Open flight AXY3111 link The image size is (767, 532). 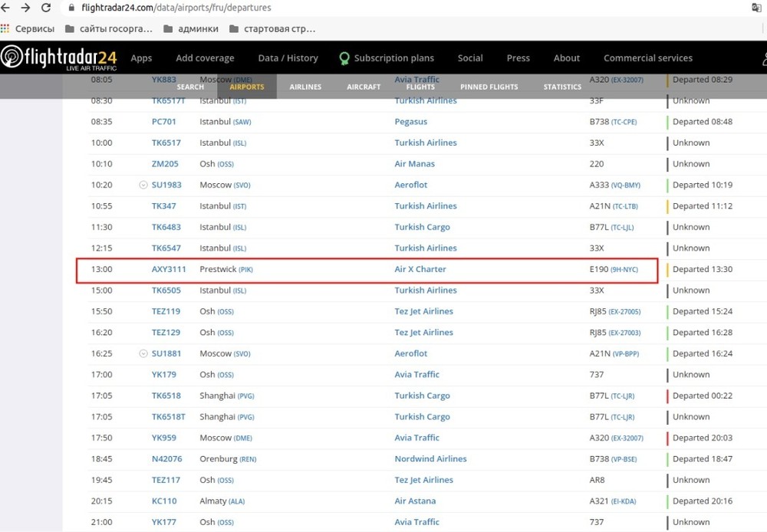169,270
